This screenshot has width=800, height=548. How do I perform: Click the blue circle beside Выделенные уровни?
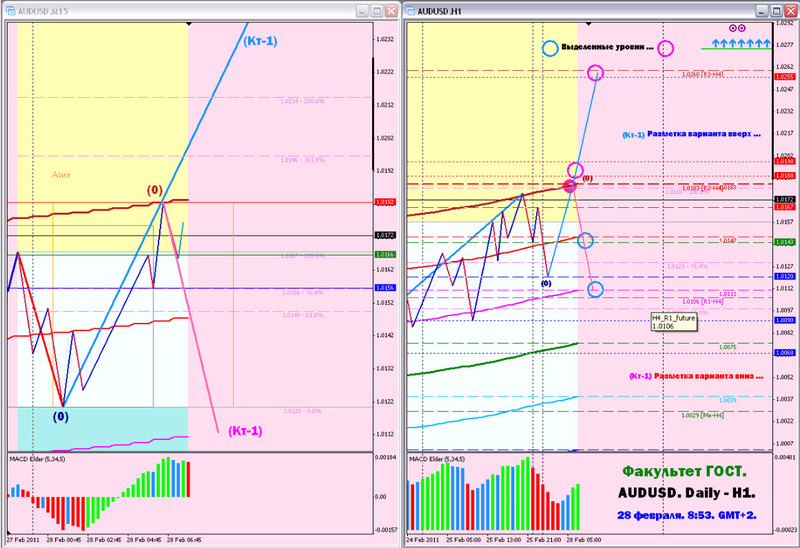coord(550,48)
